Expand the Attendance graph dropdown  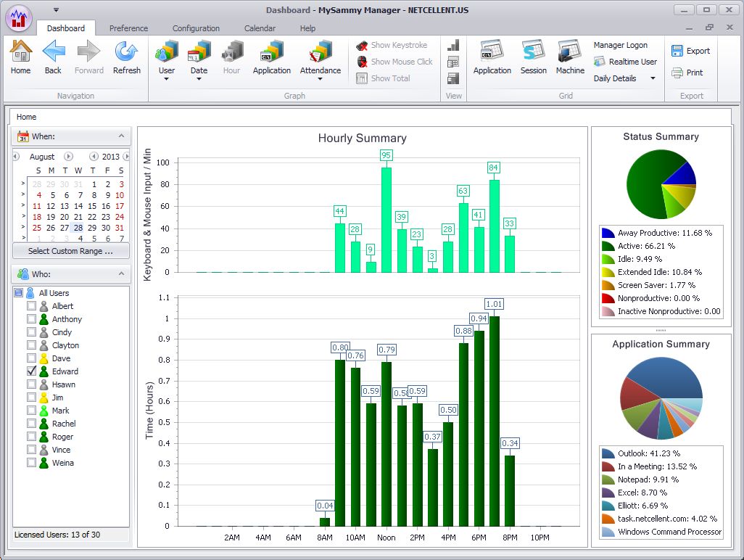click(321, 78)
